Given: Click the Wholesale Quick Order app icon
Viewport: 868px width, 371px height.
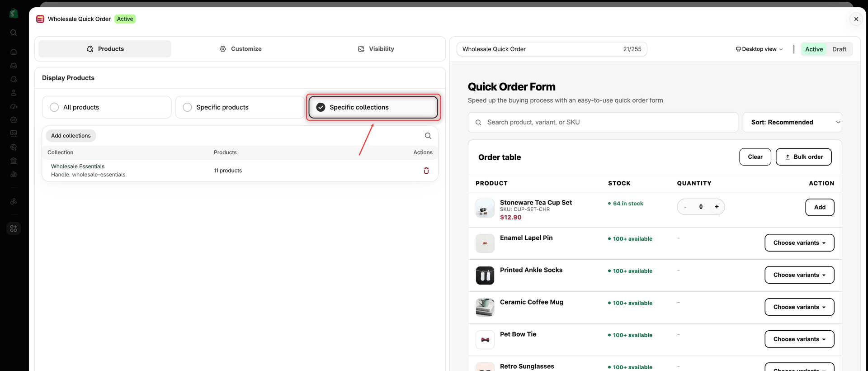Looking at the screenshot, I should point(40,19).
